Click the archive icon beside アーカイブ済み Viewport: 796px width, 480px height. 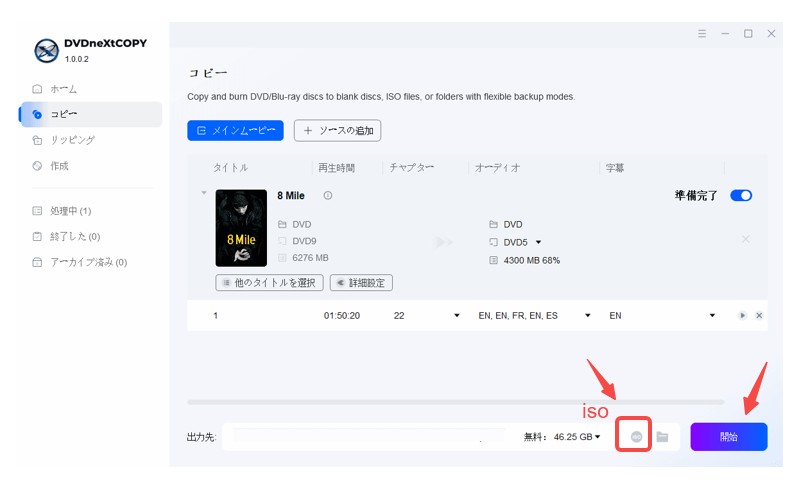[x=37, y=262]
